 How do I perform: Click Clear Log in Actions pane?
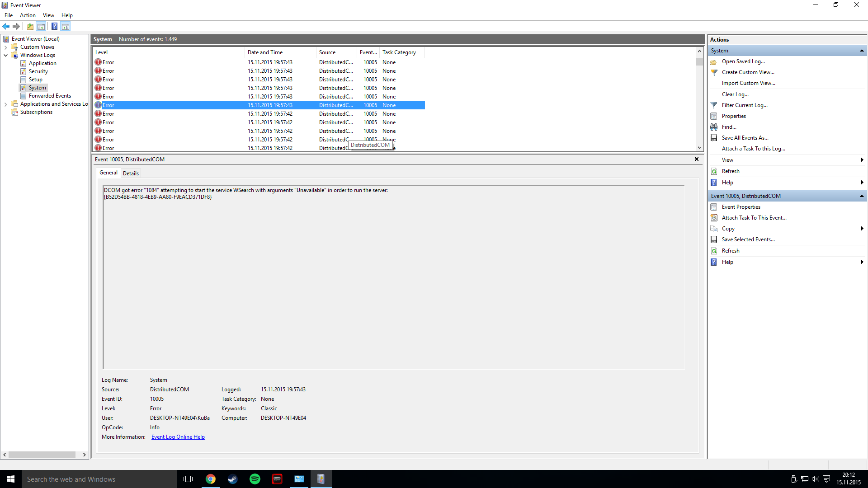point(735,94)
